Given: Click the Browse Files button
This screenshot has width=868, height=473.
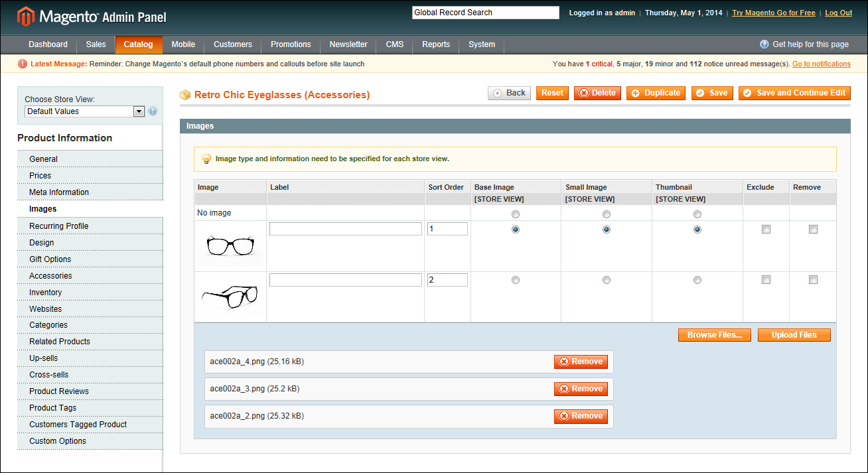Looking at the screenshot, I should coord(714,335).
